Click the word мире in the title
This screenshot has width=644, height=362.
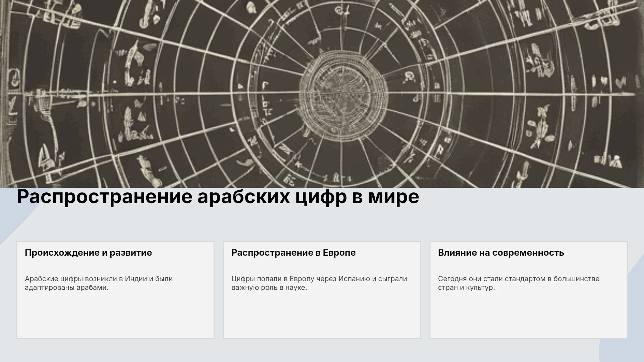tap(393, 197)
